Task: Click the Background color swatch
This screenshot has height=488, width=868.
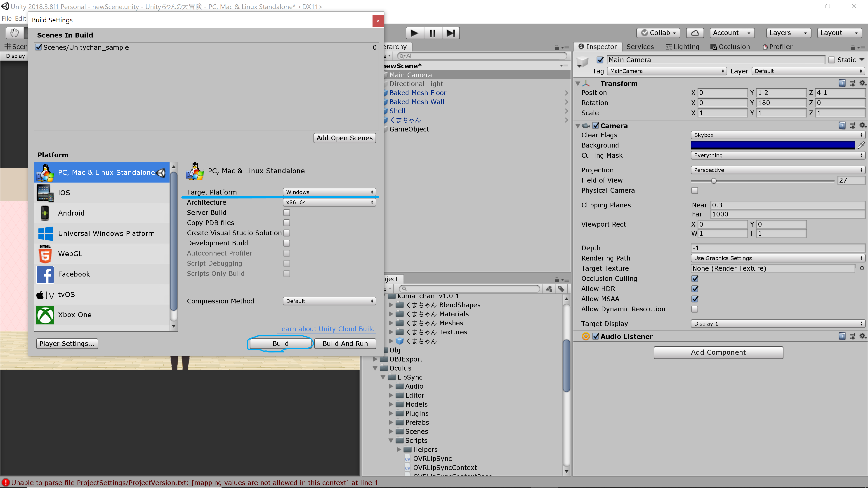Action: (773, 145)
